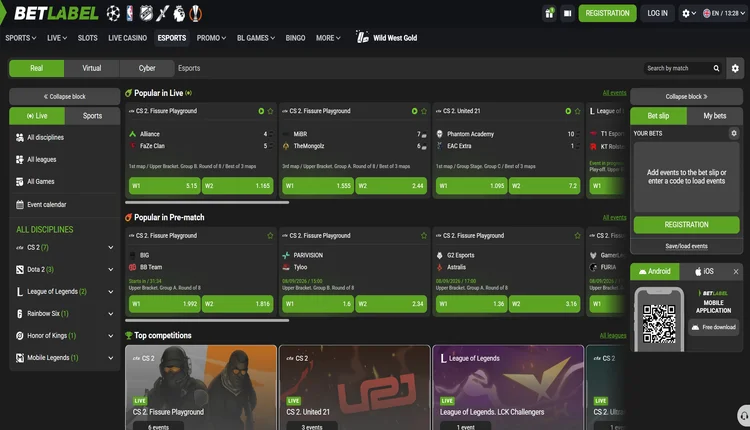The height and width of the screenshot is (430, 750).
Task: Bet W1 5.15 on Alliance
Action: click(165, 186)
